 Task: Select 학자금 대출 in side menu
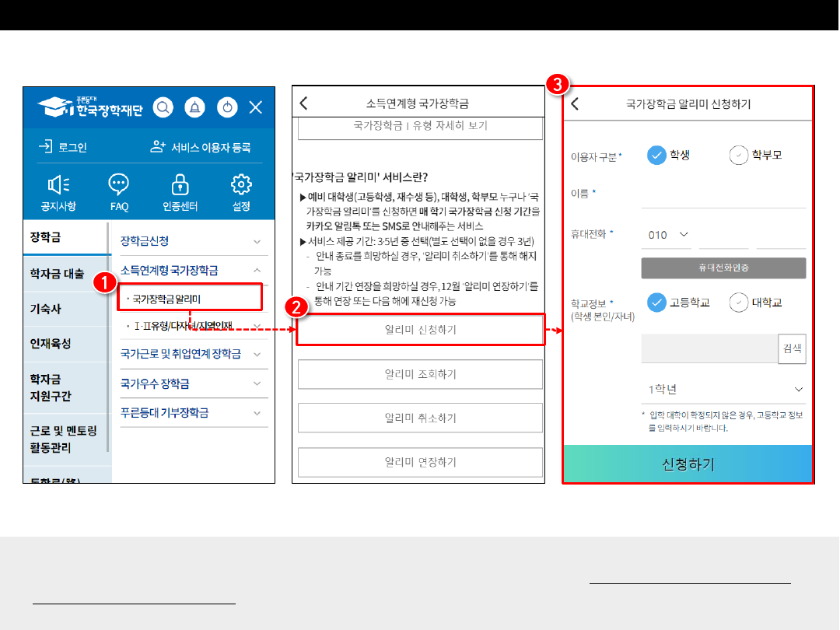(58, 273)
